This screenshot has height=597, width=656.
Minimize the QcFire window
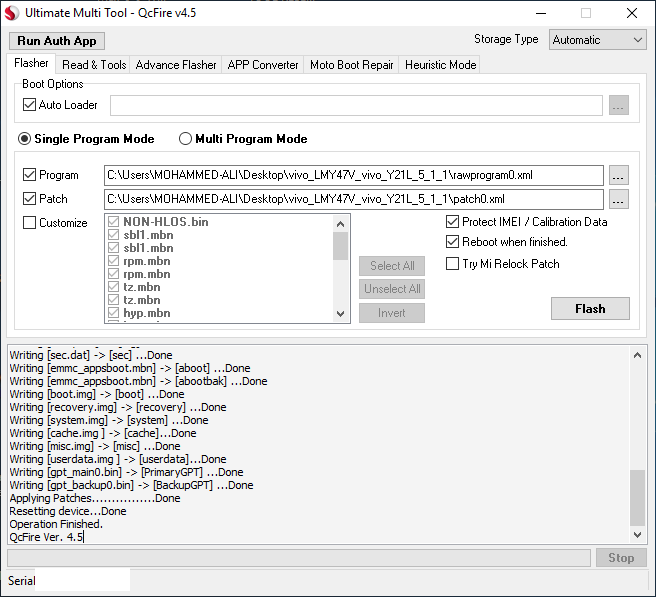click(541, 13)
